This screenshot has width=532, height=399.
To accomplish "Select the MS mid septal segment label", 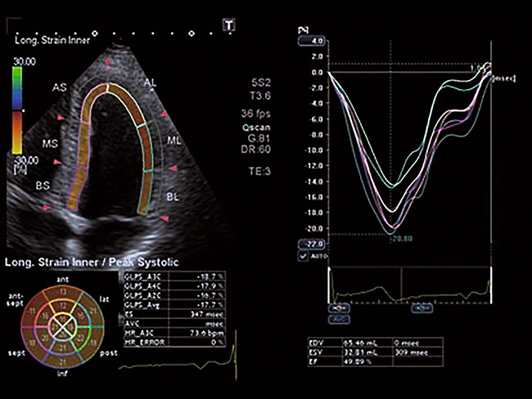I will (51, 143).
